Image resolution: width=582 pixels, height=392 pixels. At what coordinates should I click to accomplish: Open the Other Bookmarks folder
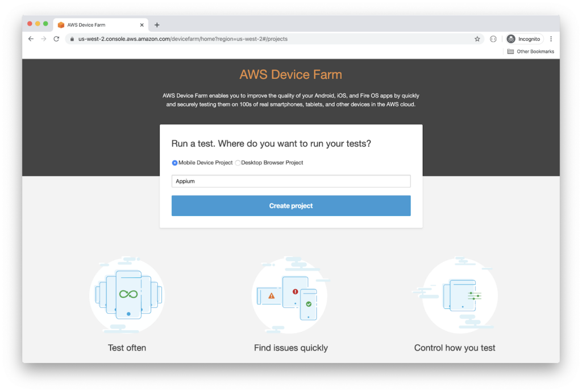(530, 52)
